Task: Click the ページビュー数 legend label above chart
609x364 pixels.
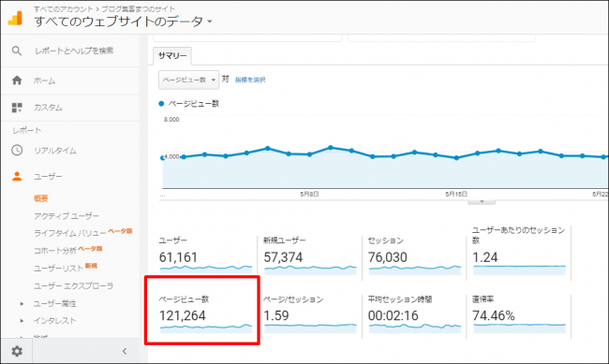Action: (194, 104)
